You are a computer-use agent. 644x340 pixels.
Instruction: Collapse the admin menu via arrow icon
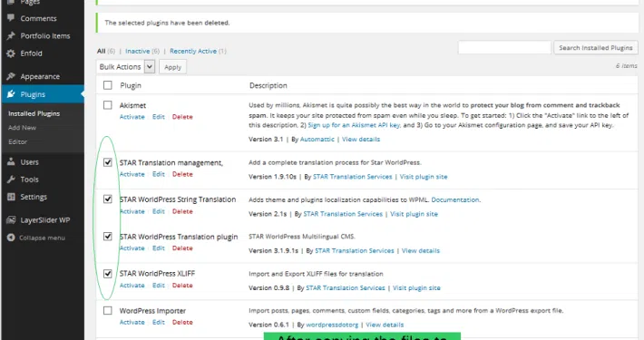click(x=11, y=238)
